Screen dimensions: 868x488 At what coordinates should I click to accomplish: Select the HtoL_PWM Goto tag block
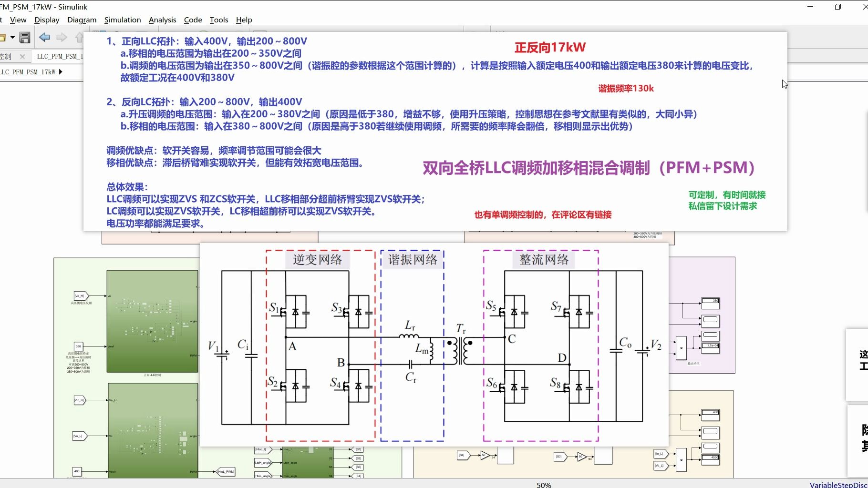pyautogui.click(x=227, y=471)
